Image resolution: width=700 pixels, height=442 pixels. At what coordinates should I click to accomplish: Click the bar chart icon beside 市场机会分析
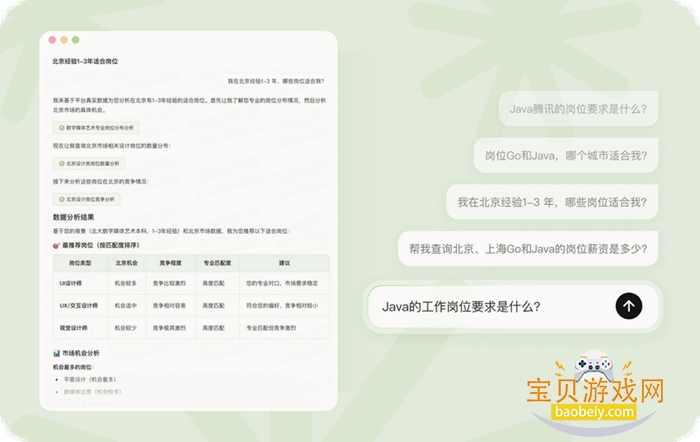(56, 353)
